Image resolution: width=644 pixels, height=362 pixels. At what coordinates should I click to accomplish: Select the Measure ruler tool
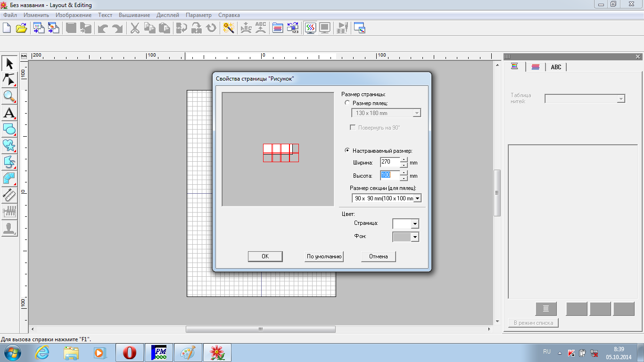[9, 194]
